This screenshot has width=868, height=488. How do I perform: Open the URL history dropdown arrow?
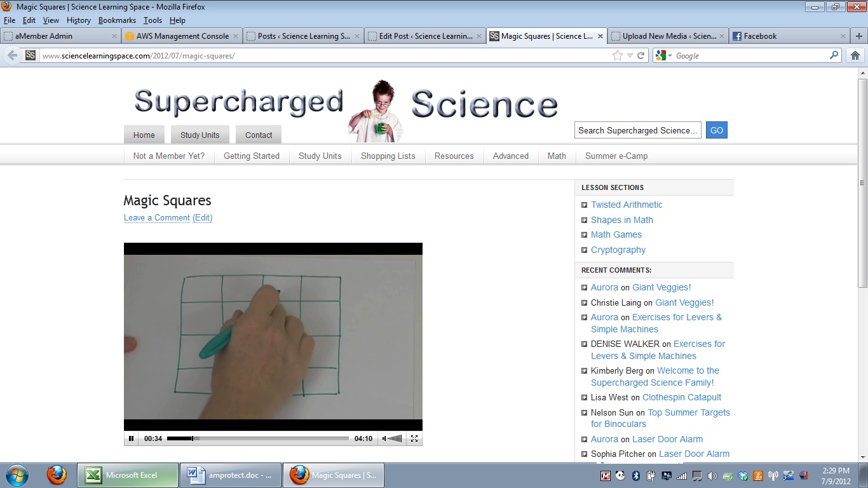[630, 56]
